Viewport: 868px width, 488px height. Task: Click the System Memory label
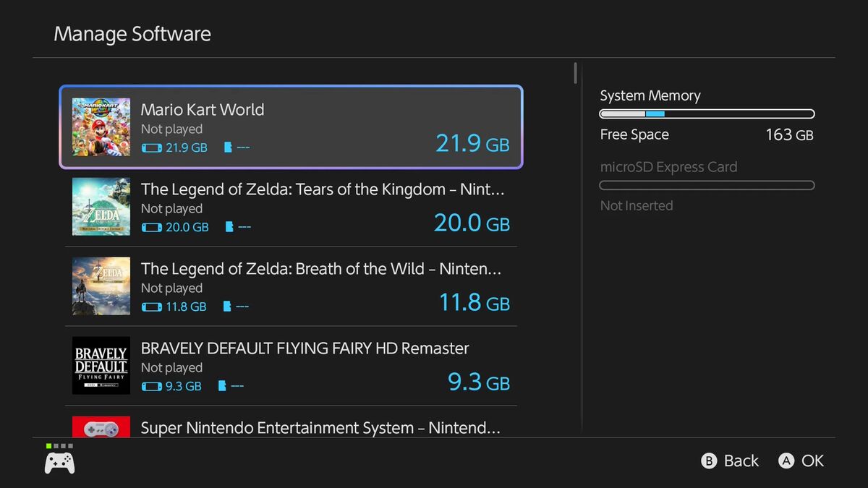click(x=650, y=95)
